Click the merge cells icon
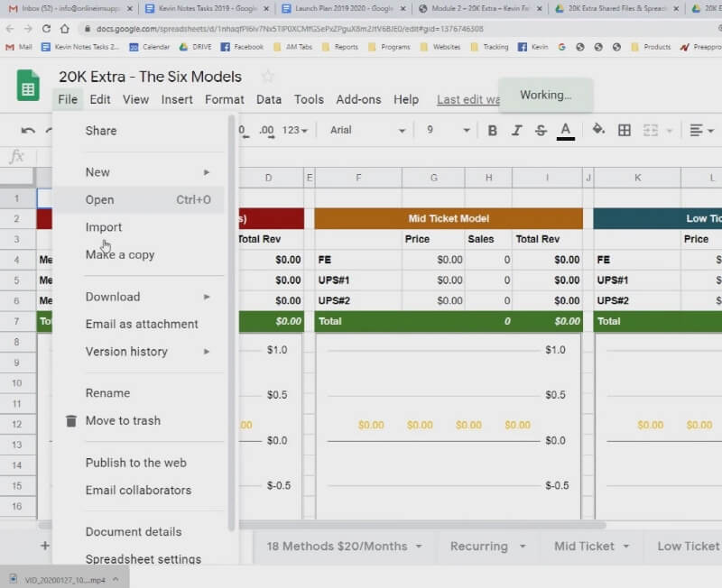This screenshot has height=588, width=722. click(x=650, y=131)
